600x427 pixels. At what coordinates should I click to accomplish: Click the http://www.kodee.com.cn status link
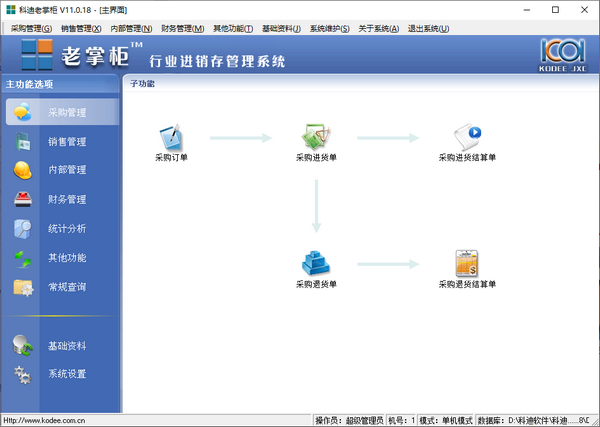coord(44,420)
